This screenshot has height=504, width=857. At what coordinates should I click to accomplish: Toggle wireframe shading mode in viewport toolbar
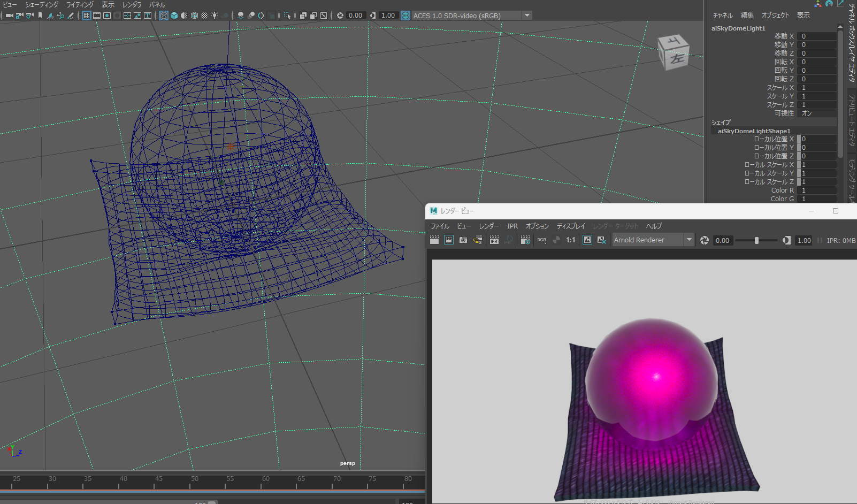point(164,16)
